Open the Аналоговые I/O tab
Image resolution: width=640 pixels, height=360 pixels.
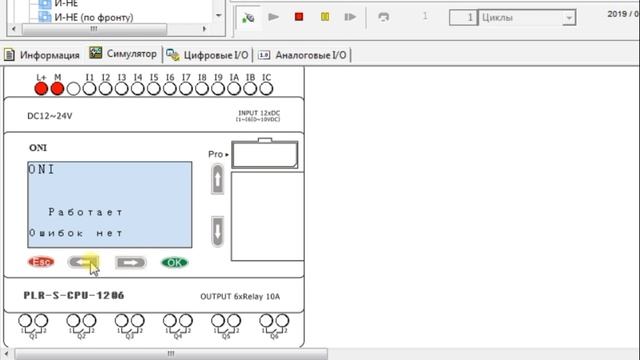coord(302,55)
